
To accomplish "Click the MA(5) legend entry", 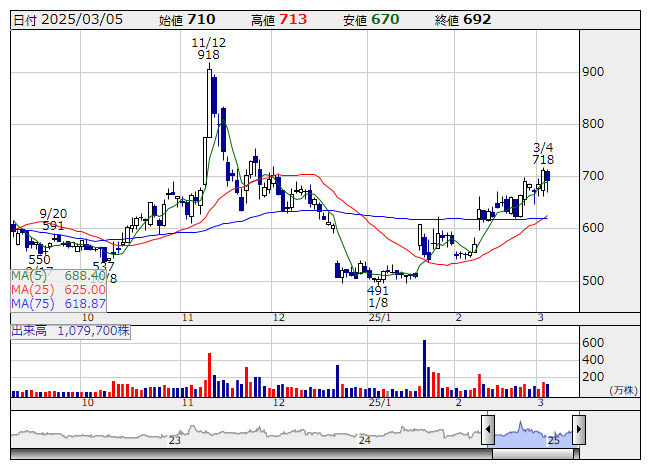I will click(x=58, y=275).
